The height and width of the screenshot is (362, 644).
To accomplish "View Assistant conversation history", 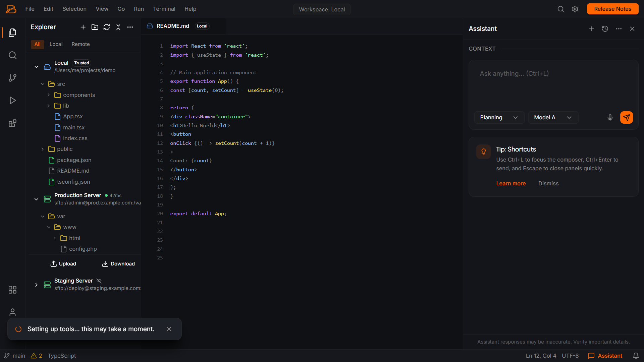I will 605,29.
